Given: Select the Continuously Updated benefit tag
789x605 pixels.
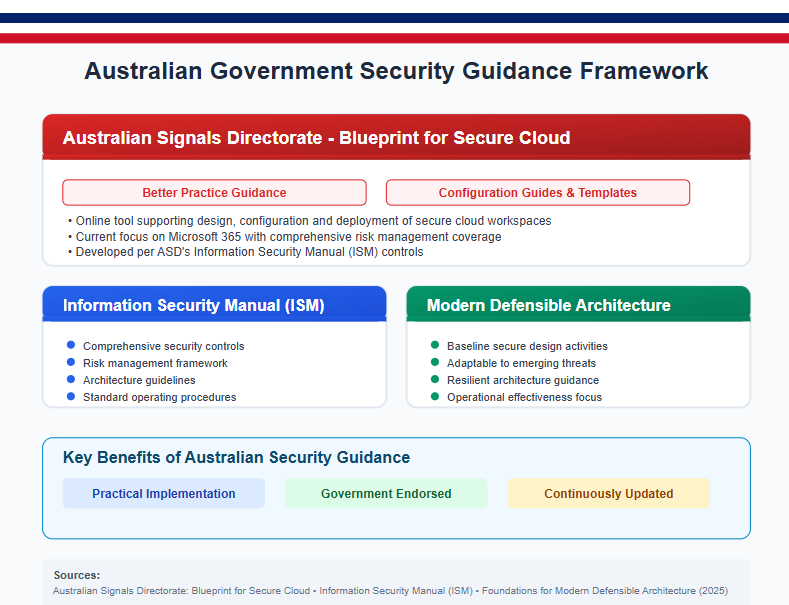Looking at the screenshot, I should [x=608, y=493].
